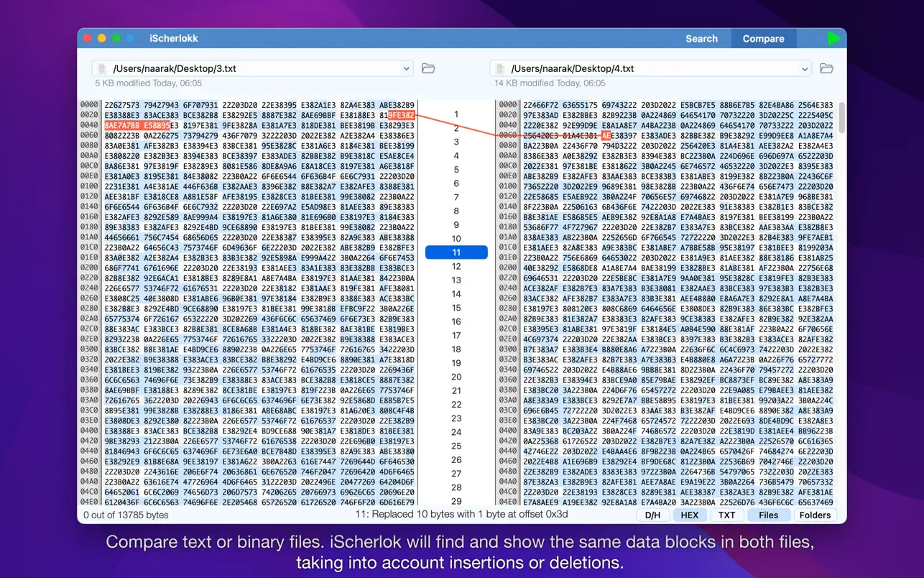Switch view to TXT mode

[x=726, y=515]
